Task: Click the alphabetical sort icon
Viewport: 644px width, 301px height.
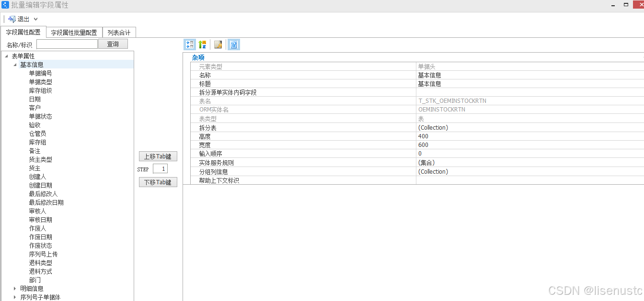Action: click(x=202, y=45)
